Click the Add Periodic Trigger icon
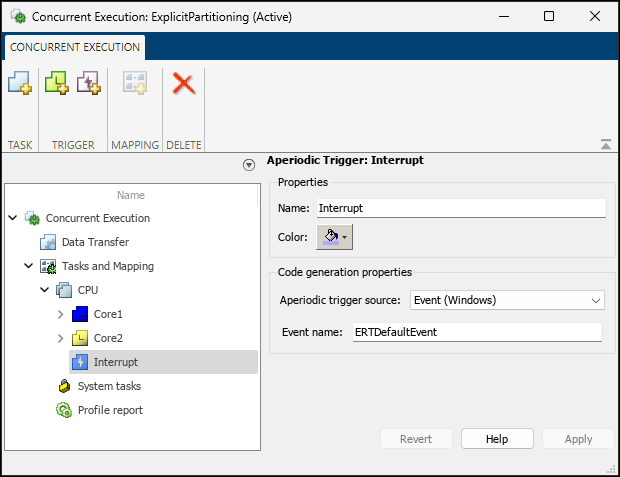Viewport: 620px width, 477px height. click(57, 84)
